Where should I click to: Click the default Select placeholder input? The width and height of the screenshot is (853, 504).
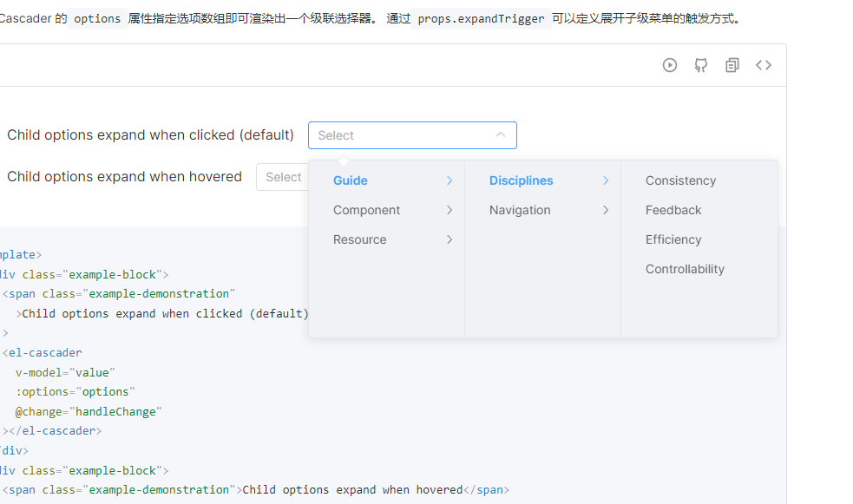[x=399, y=135]
